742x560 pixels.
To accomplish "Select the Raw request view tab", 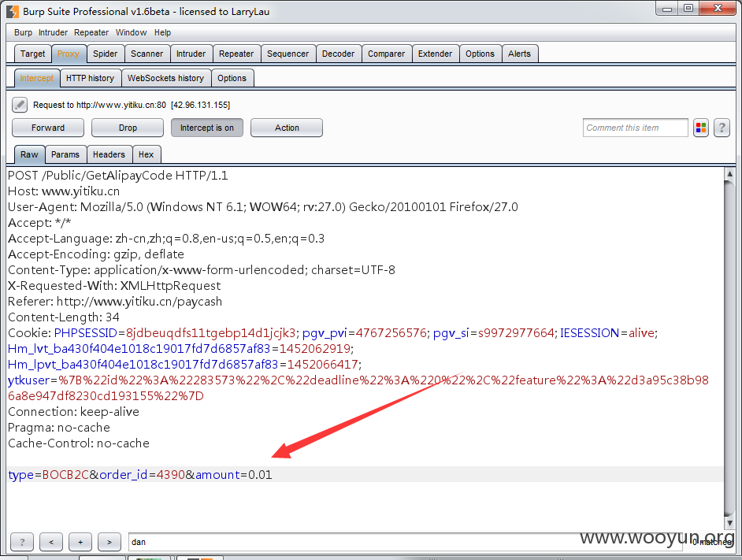I will tap(29, 155).
